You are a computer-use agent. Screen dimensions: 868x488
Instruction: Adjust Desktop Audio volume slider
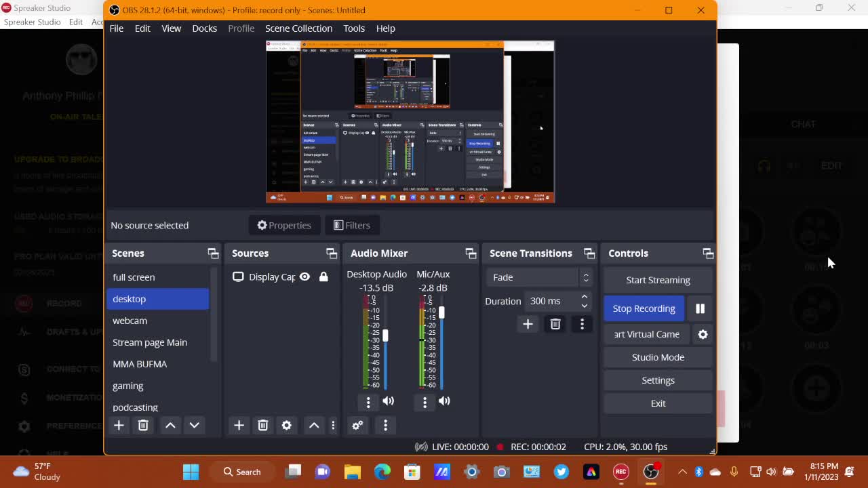click(385, 335)
